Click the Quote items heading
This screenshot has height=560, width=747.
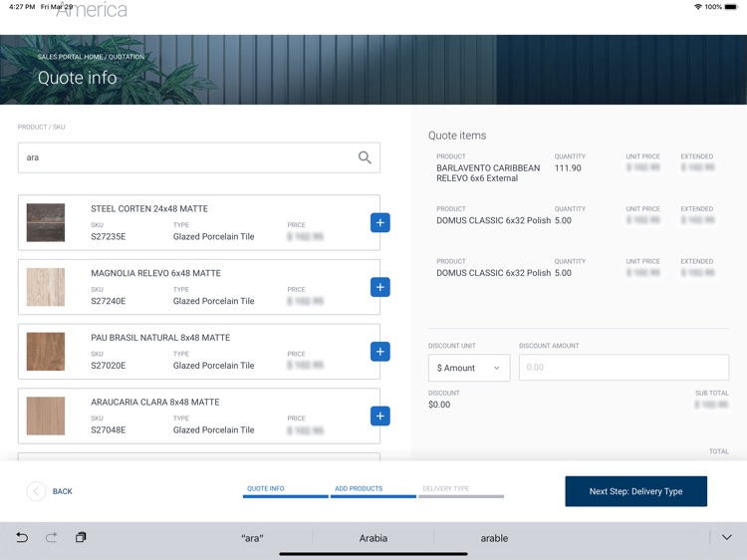coord(457,136)
